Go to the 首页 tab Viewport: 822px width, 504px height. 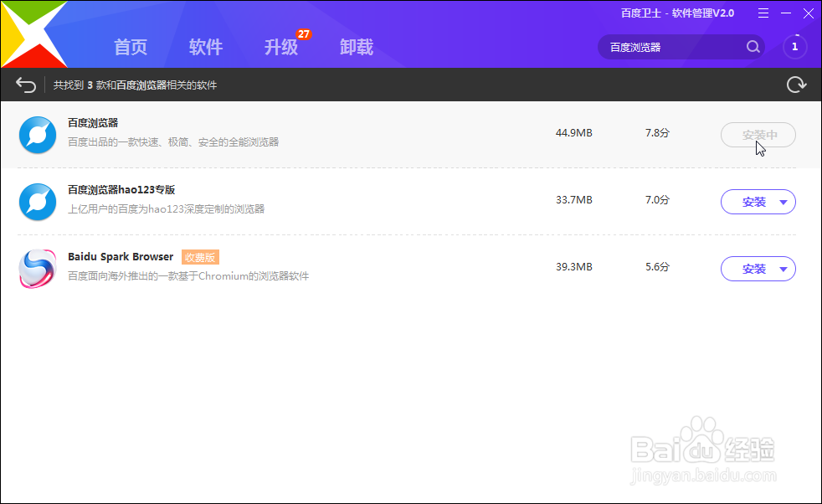click(131, 48)
